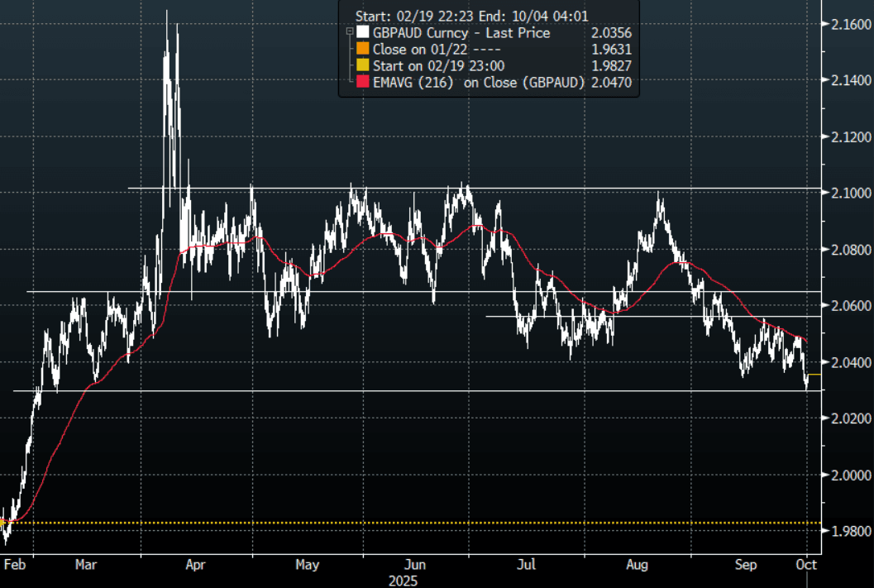Click the 2.0470 EMAVG value in legend
Screen dimensions: 874x588
coord(614,82)
